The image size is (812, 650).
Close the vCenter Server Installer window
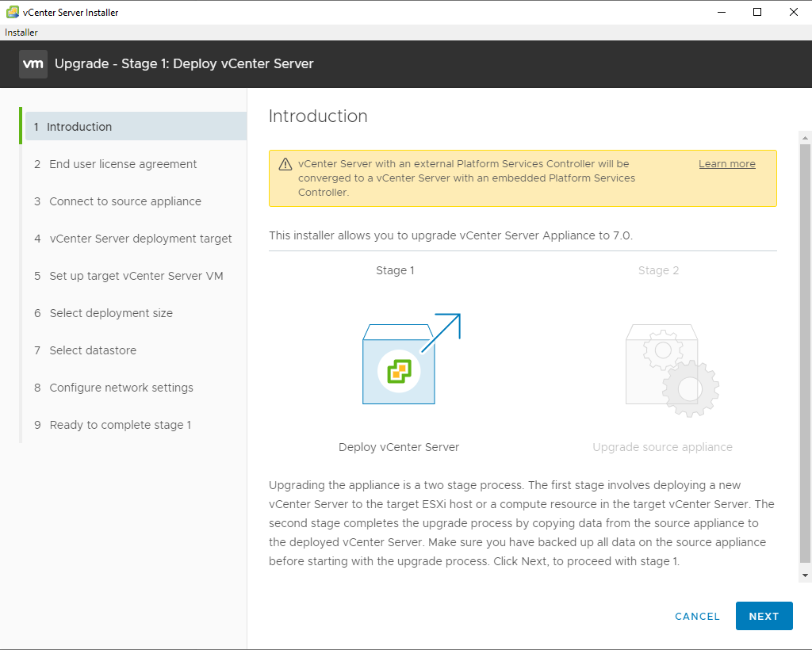click(793, 12)
